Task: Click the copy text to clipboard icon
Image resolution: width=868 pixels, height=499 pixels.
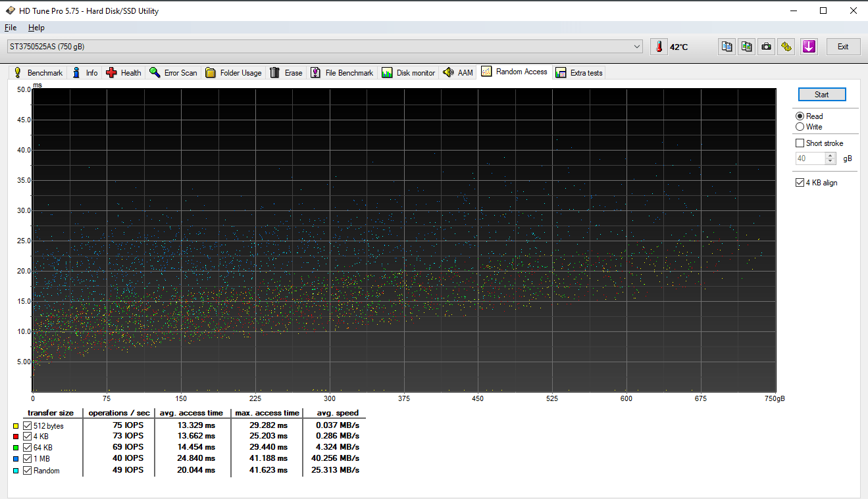Action: pos(727,47)
